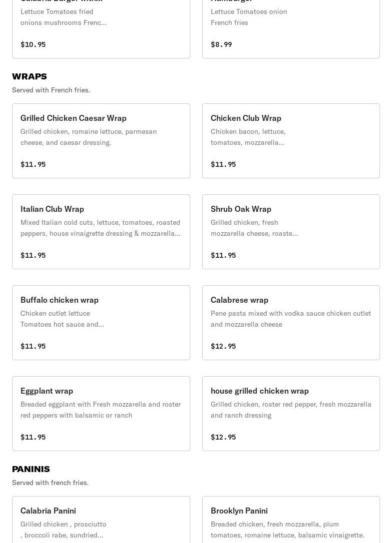Click the $10.95 burger item card
This screenshot has width=392, height=543.
(101, 29)
